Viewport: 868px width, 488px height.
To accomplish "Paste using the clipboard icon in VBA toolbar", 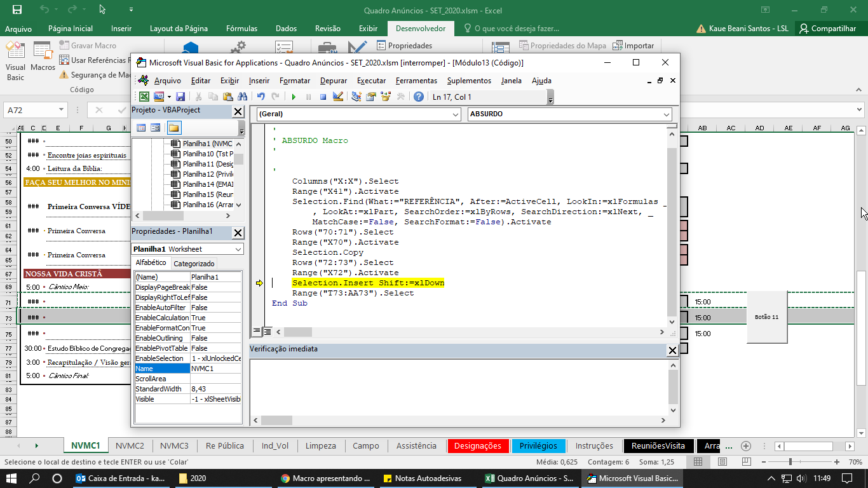I will click(227, 97).
